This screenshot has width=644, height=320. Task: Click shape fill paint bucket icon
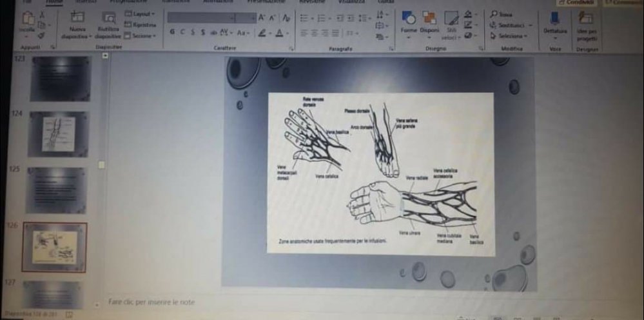pyautogui.click(x=469, y=15)
